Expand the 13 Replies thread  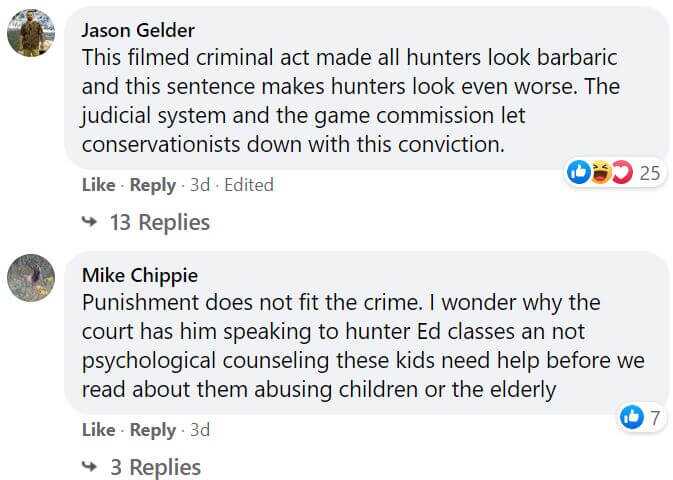159,222
